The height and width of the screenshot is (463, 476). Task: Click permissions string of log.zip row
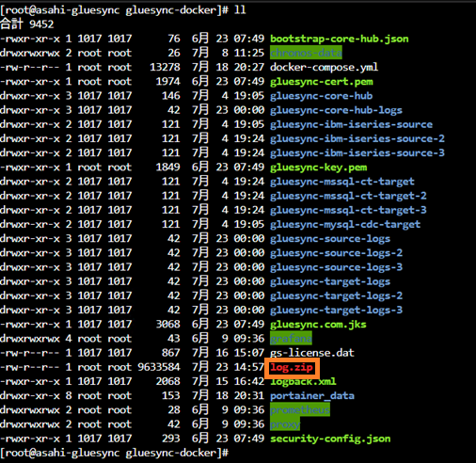click(x=29, y=367)
